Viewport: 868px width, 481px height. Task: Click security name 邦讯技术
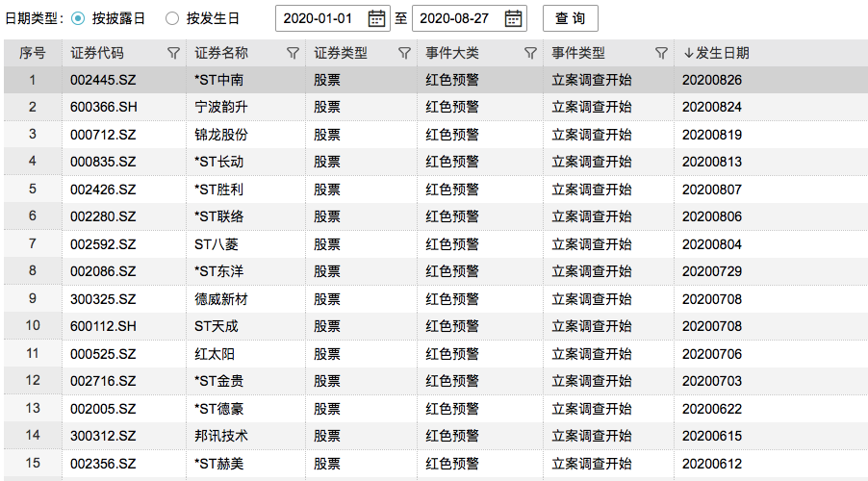[221, 436]
